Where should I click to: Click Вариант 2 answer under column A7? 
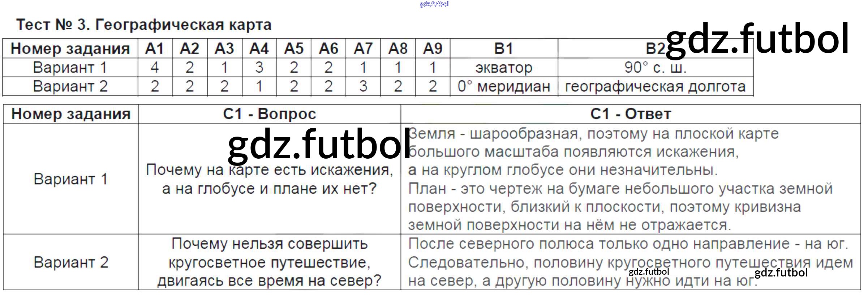pos(363,86)
